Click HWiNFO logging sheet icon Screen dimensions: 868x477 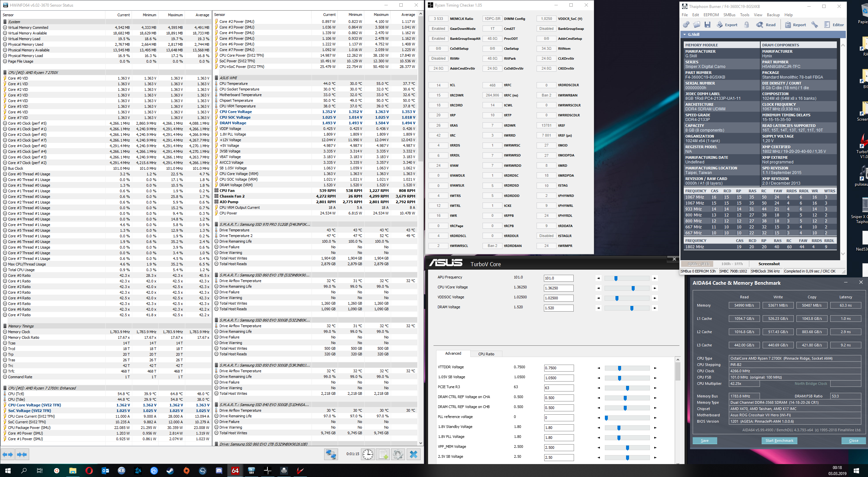pyautogui.click(x=383, y=454)
